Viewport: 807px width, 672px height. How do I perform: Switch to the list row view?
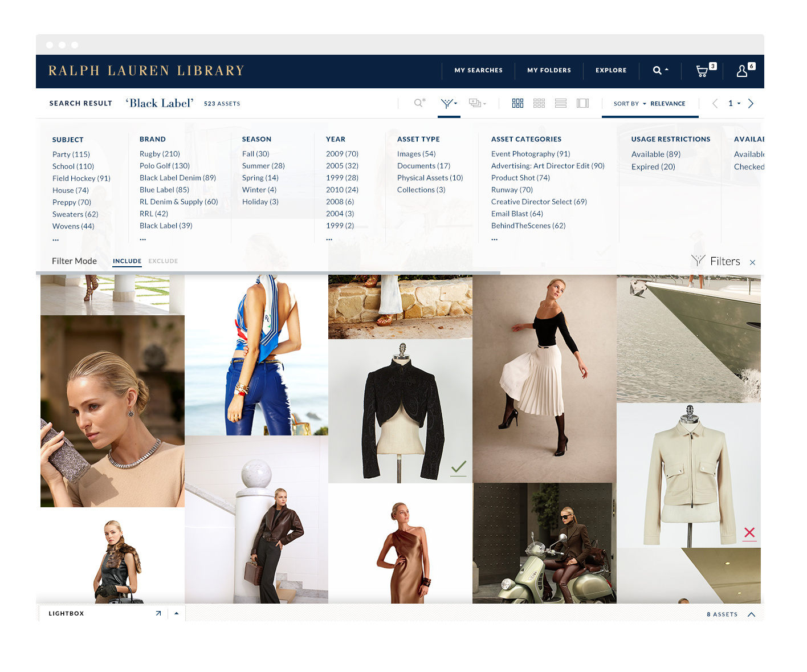(x=561, y=103)
